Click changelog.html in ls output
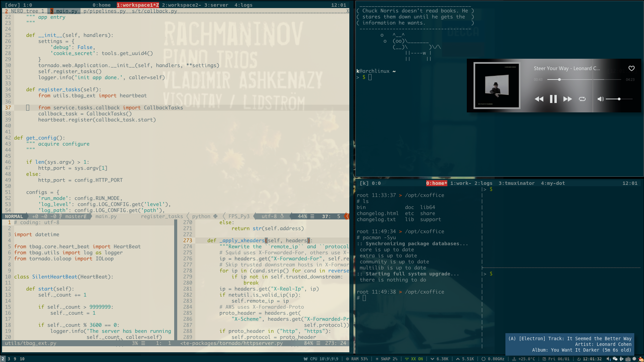The width and height of the screenshot is (644, 362). point(378,213)
